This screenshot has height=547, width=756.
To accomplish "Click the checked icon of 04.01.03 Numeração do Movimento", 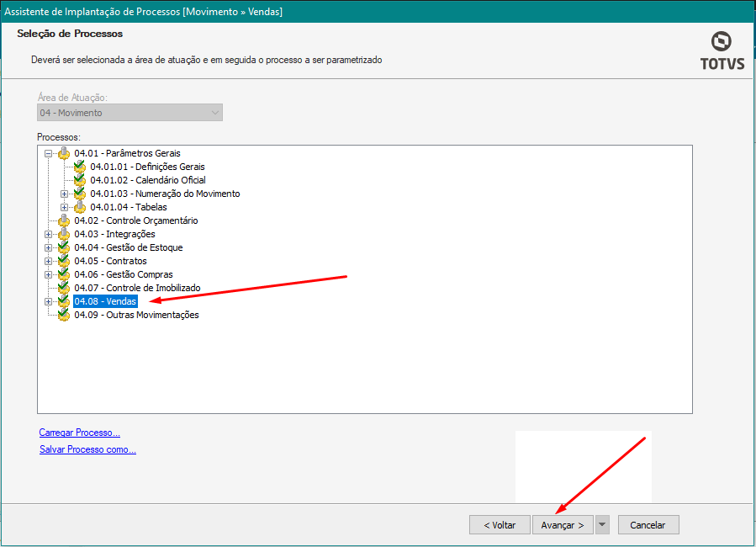I will 80,194.
